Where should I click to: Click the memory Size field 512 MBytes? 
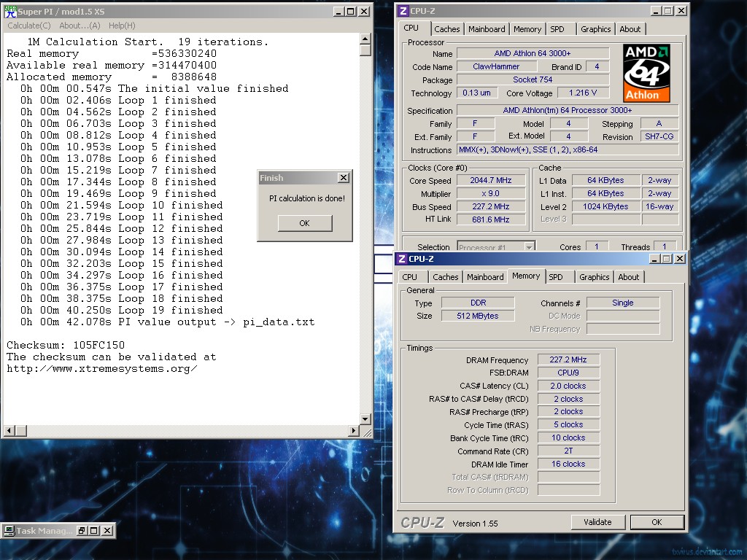tap(478, 316)
